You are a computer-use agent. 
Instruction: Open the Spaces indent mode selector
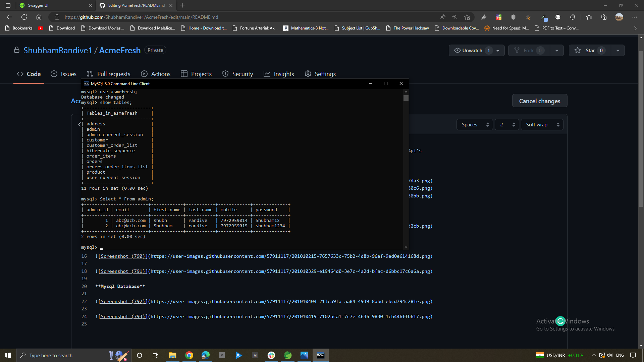(474, 124)
